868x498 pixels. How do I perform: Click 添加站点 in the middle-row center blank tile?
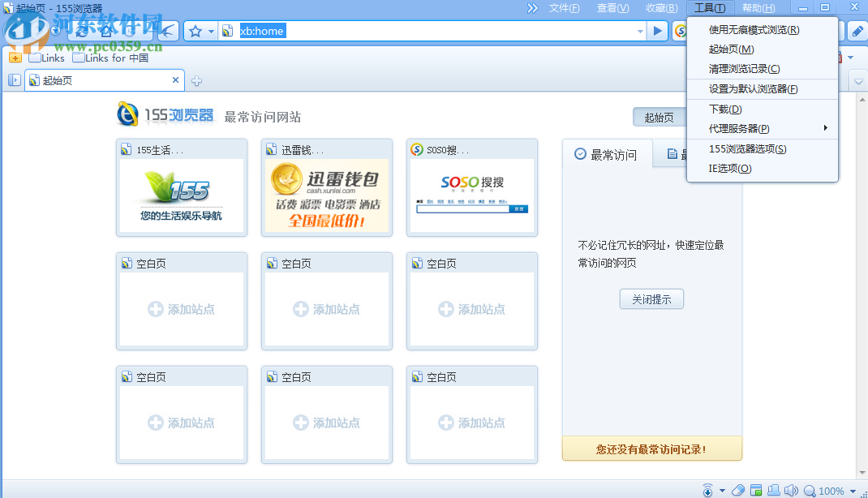pyautogui.click(x=327, y=309)
